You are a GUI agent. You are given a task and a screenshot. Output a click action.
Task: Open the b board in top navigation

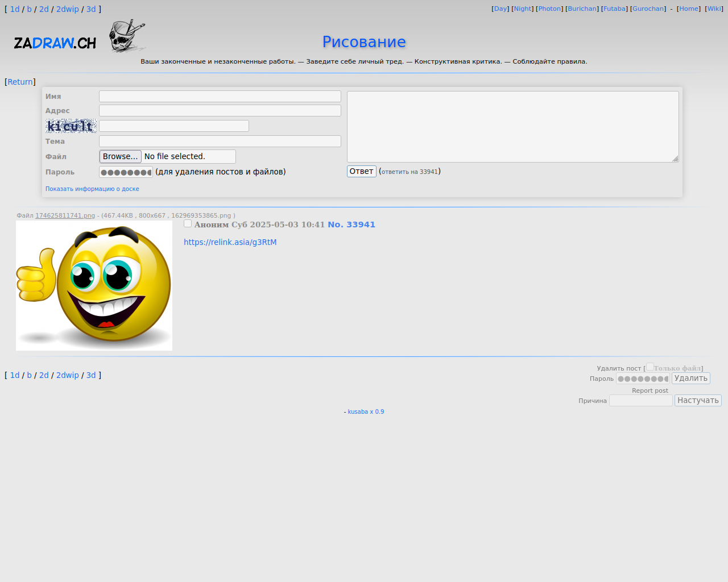point(30,9)
